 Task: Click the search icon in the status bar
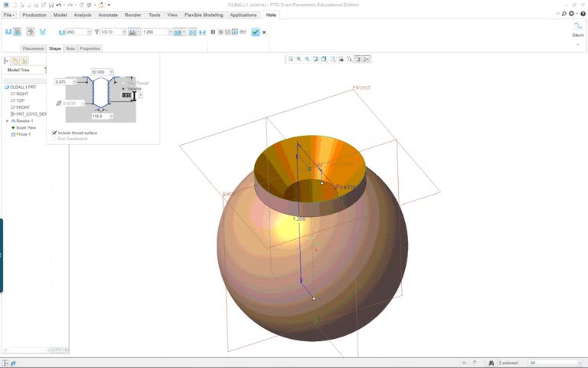point(491,363)
